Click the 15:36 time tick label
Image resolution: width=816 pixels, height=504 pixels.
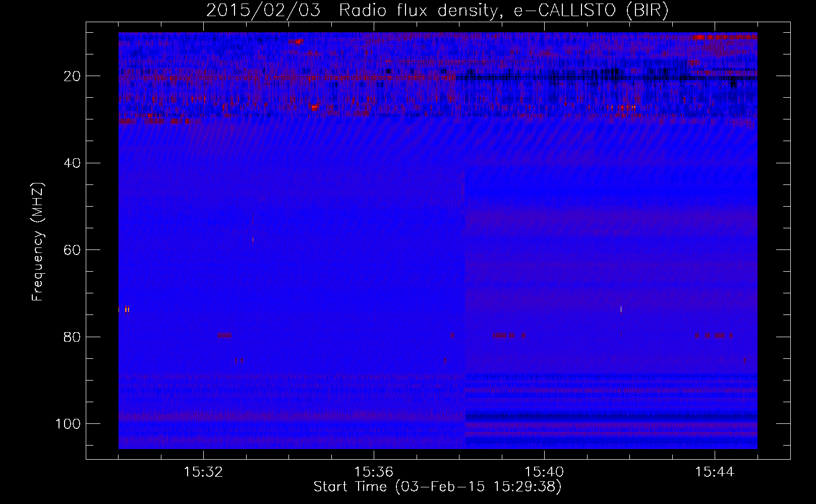click(x=374, y=472)
